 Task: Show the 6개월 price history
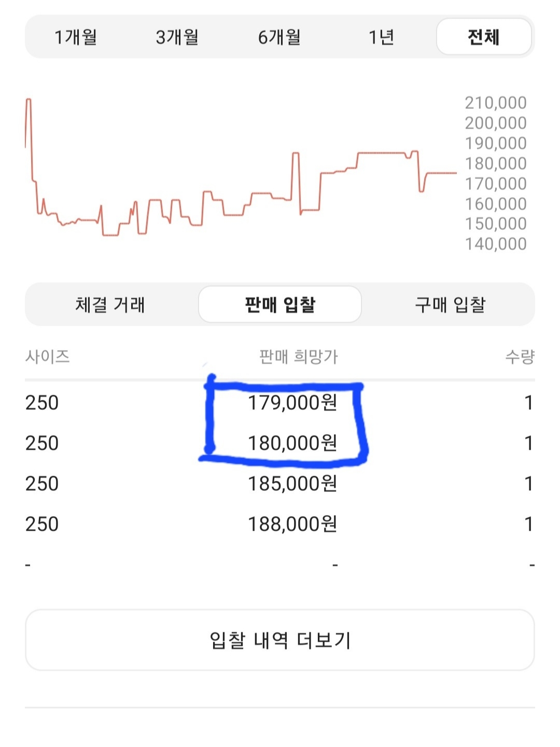[x=279, y=37]
